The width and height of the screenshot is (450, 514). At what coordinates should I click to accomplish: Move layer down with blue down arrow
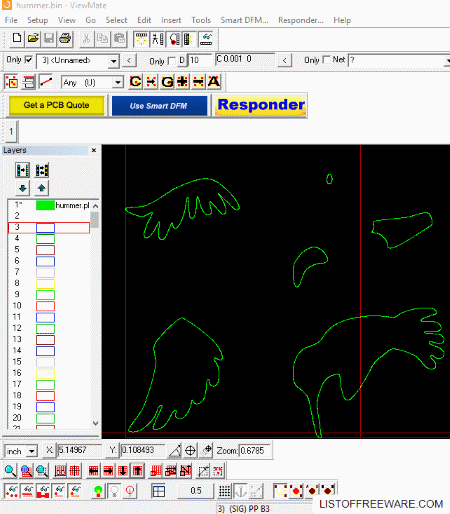click(23, 188)
